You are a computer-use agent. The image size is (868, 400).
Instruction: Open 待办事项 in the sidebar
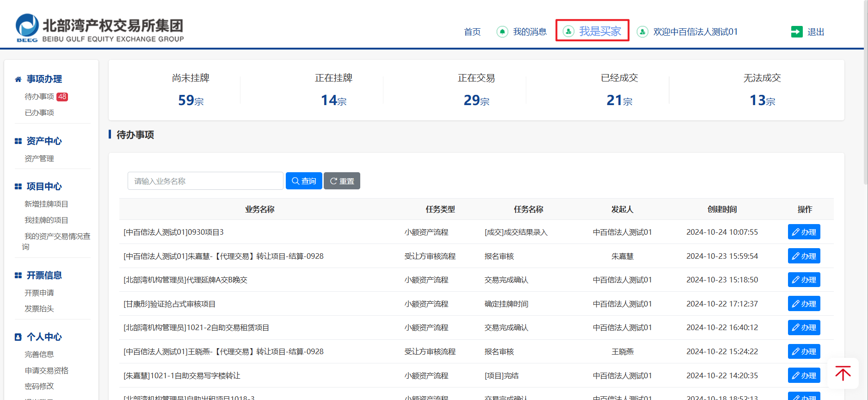coord(39,96)
